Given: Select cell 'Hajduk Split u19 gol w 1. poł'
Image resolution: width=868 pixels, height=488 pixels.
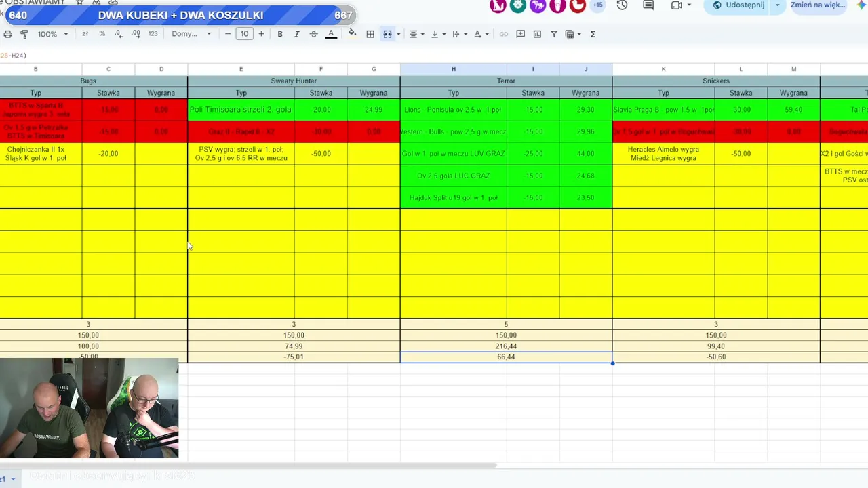Looking at the screenshot, I should [x=453, y=198].
